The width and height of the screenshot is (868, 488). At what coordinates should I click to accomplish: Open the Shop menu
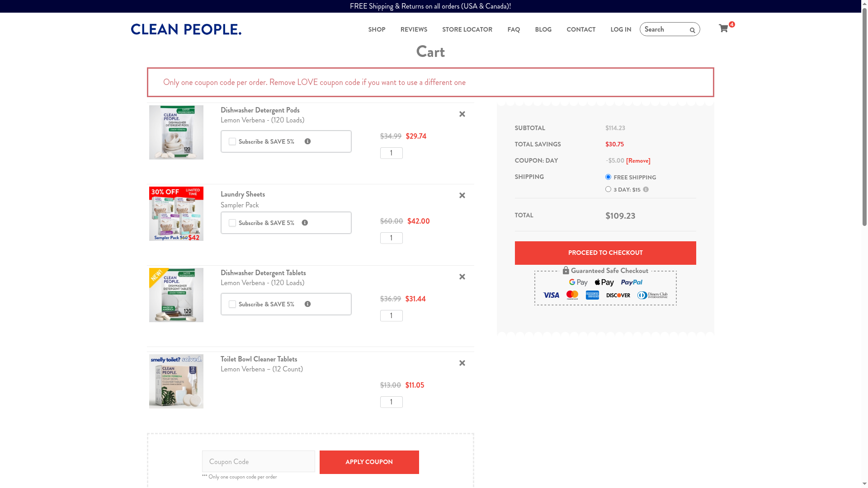377,29
